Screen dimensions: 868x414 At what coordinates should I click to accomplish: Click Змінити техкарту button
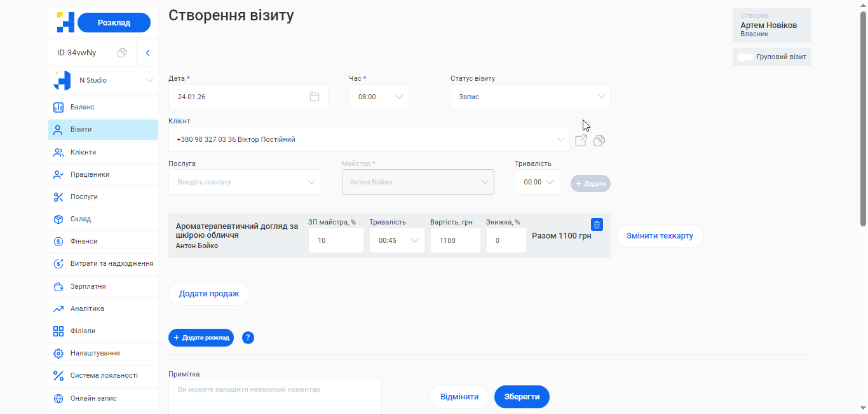click(660, 236)
